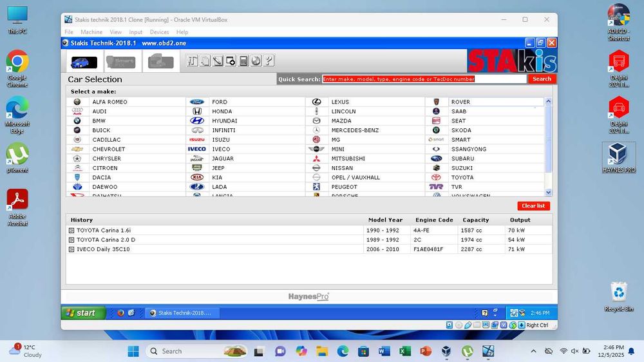644x362 pixels.
Task: Select the CHEVROLET make
Action: 108,149
